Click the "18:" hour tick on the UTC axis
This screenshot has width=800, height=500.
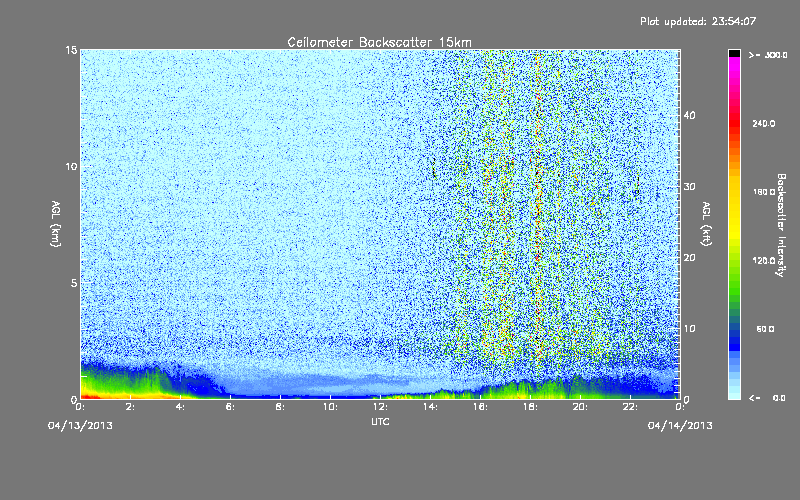[530, 407]
